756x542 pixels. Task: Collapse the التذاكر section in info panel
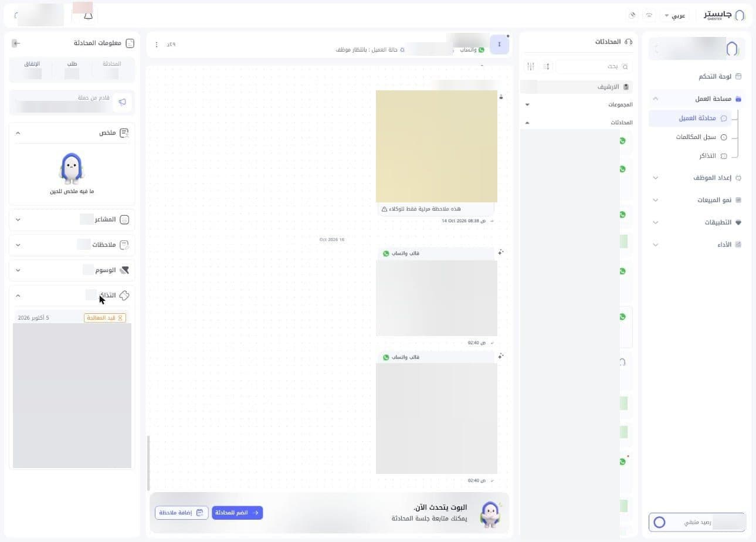[x=18, y=296]
